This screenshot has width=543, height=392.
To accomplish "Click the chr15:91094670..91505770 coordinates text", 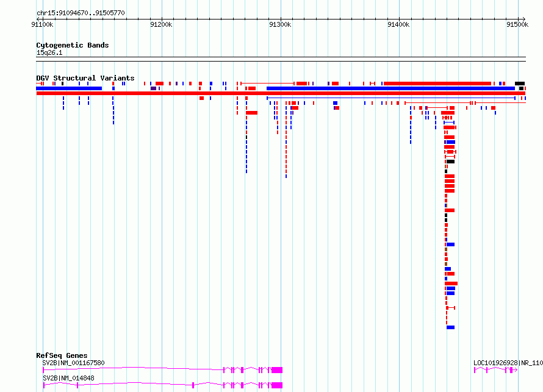I will (x=81, y=13).
